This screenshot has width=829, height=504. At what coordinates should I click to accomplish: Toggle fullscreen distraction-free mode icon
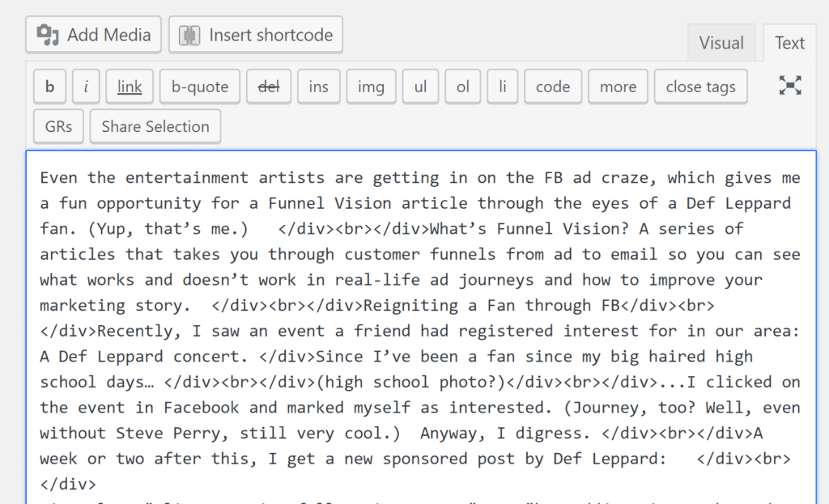point(790,86)
